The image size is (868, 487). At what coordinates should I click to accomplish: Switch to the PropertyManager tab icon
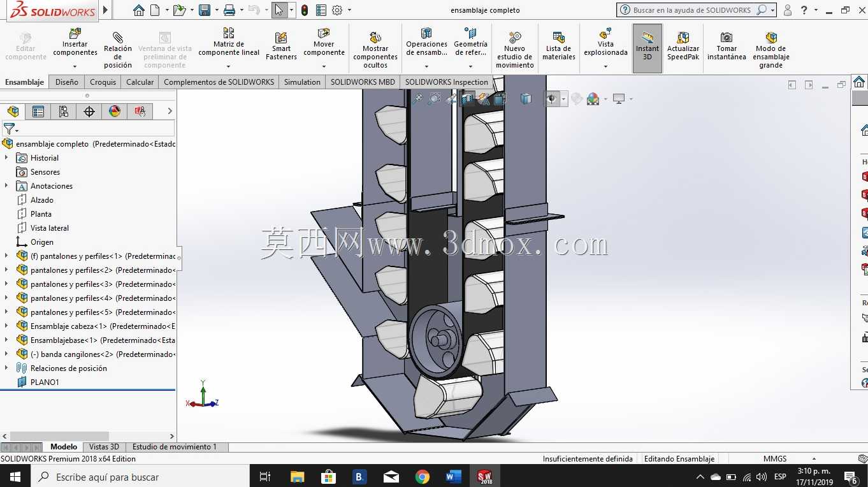click(x=38, y=112)
